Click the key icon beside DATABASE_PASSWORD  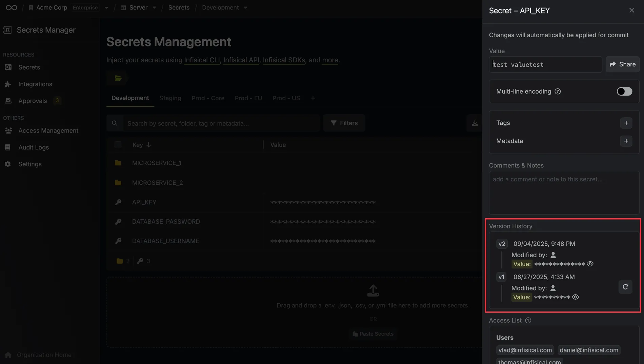pyautogui.click(x=118, y=222)
